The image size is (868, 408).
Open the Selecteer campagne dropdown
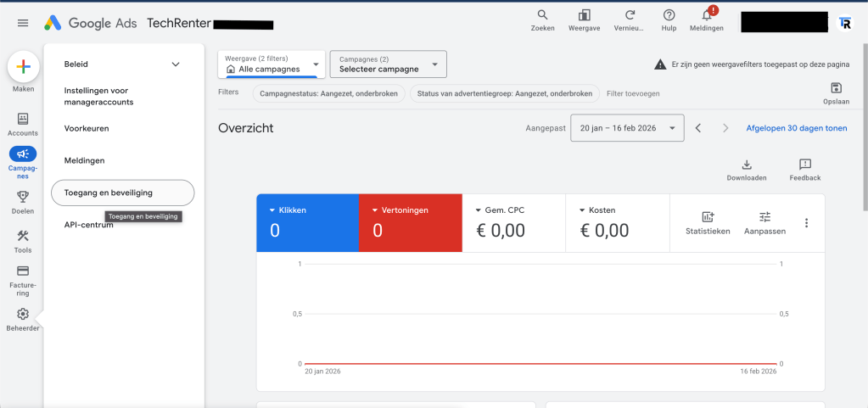click(x=388, y=64)
